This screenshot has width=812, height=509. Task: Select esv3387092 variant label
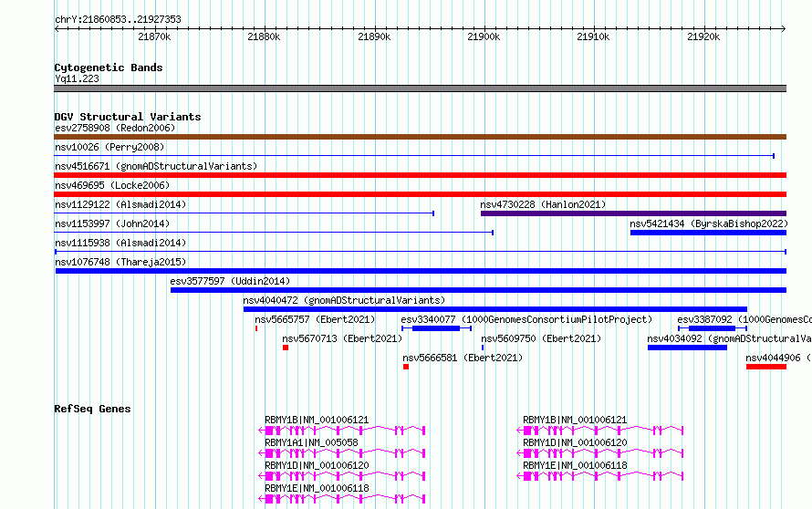744,319
